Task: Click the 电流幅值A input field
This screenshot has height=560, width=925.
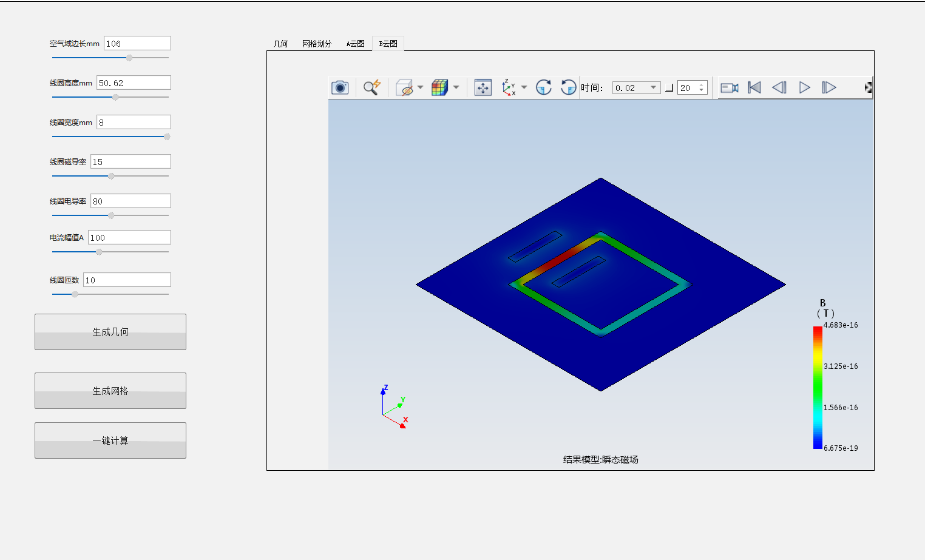Action: pyautogui.click(x=129, y=237)
